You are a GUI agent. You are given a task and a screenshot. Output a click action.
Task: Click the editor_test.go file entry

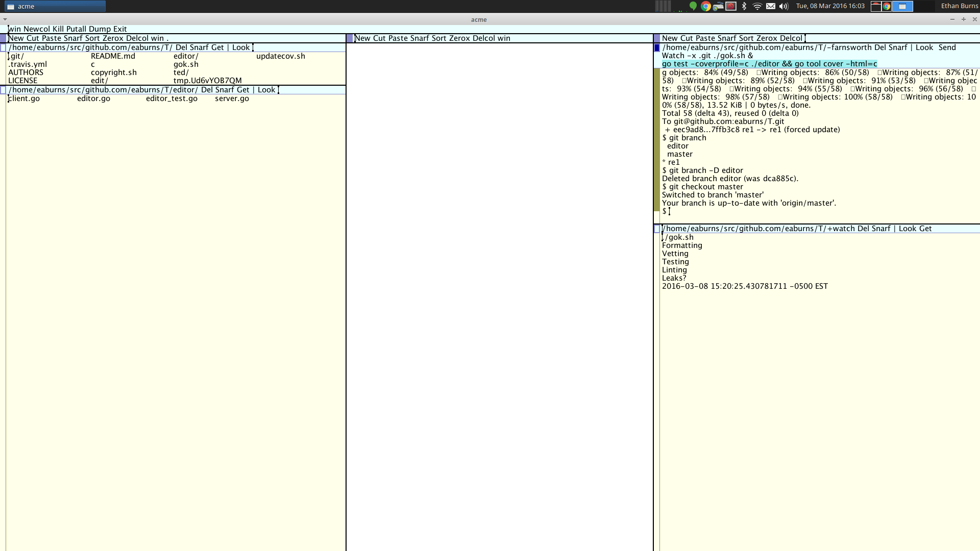point(171,98)
